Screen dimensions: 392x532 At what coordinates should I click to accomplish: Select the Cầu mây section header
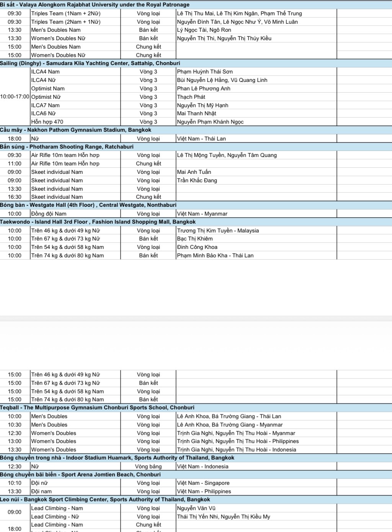[75, 130]
